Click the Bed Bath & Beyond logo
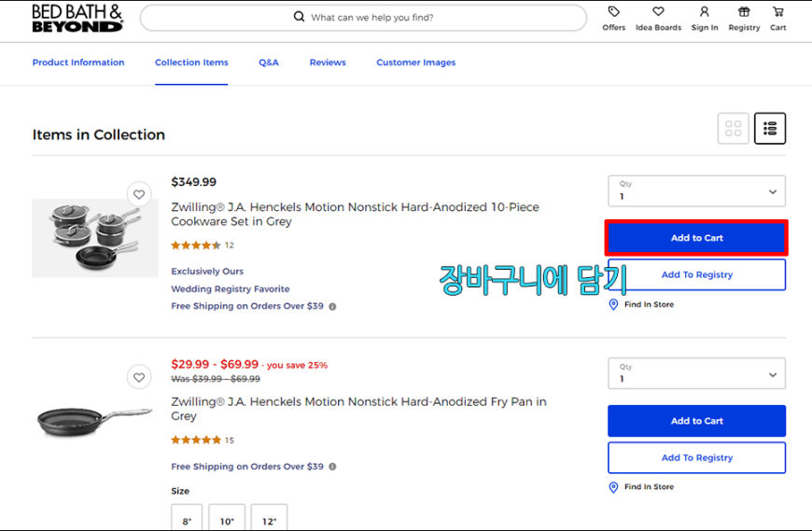 (77, 18)
